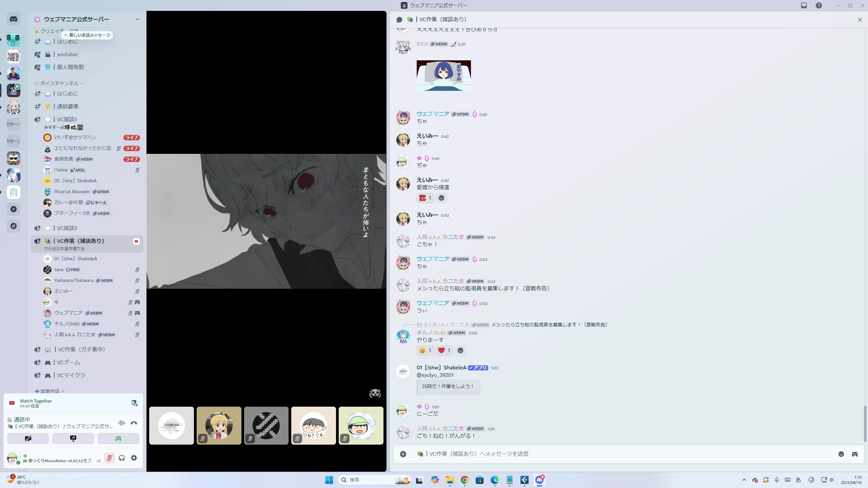
Task: Select the VC雑談2 voice channel
Action: click(67, 228)
